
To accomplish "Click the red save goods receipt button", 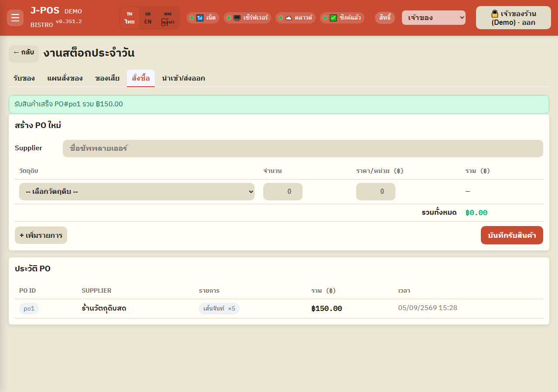I will (512, 235).
